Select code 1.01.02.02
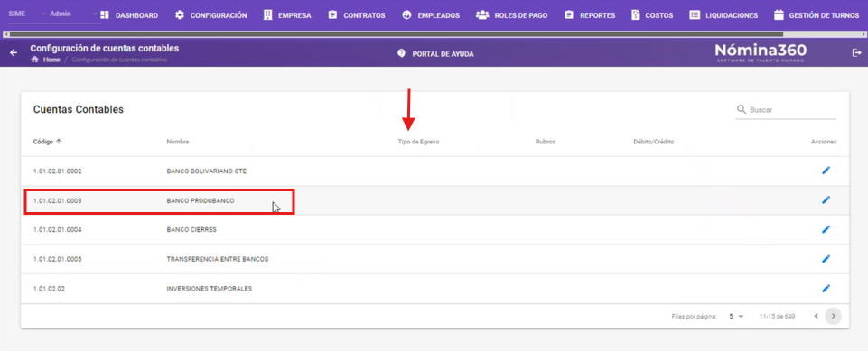868x351 pixels. pos(50,289)
